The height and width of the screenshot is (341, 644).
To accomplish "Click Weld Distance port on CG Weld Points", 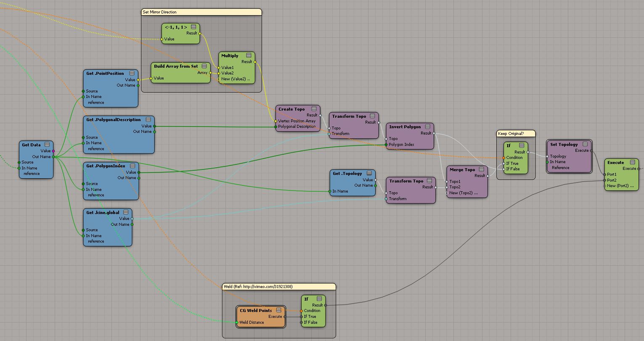I will pos(237,322).
